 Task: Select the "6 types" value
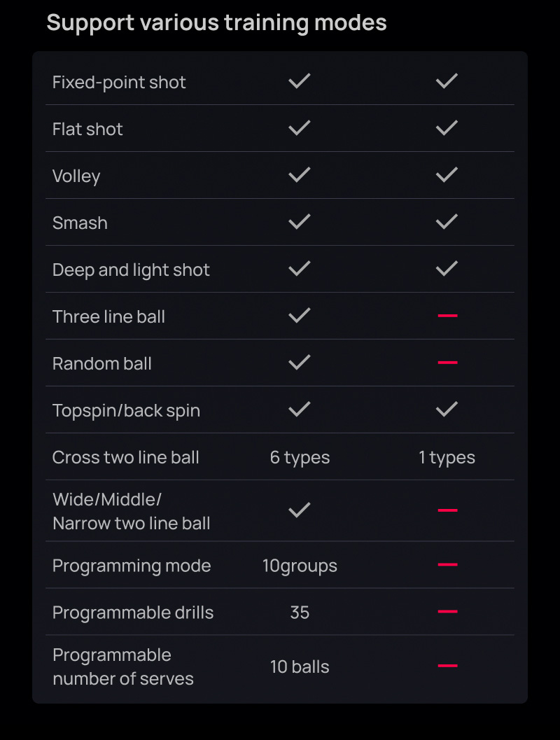tap(300, 457)
